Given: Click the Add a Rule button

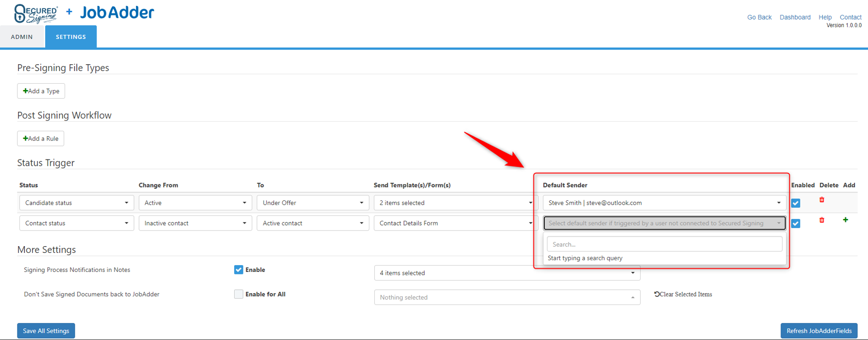Looking at the screenshot, I should (x=41, y=139).
